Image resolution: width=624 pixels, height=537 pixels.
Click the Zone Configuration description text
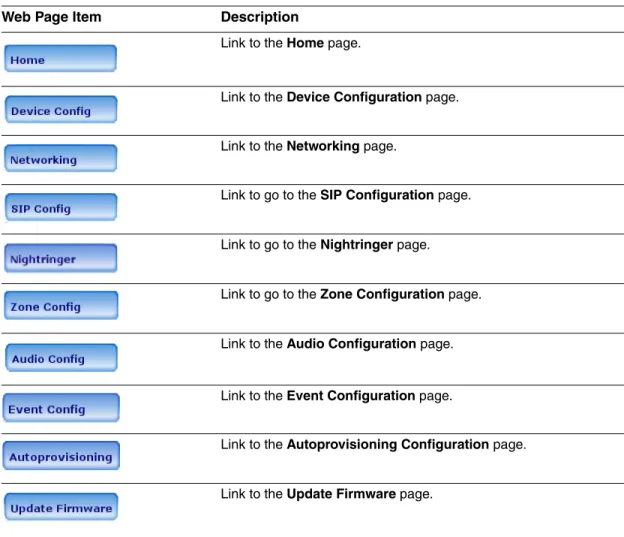tap(351, 294)
